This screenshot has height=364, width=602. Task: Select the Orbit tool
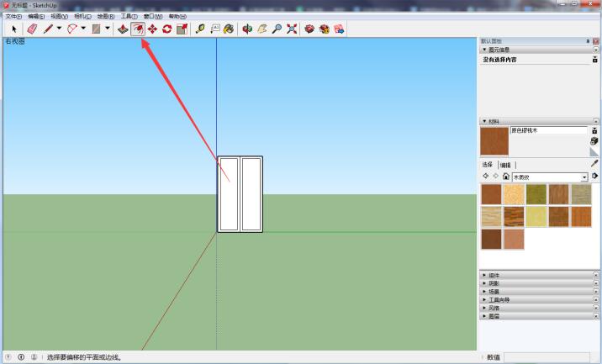(x=247, y=29)
